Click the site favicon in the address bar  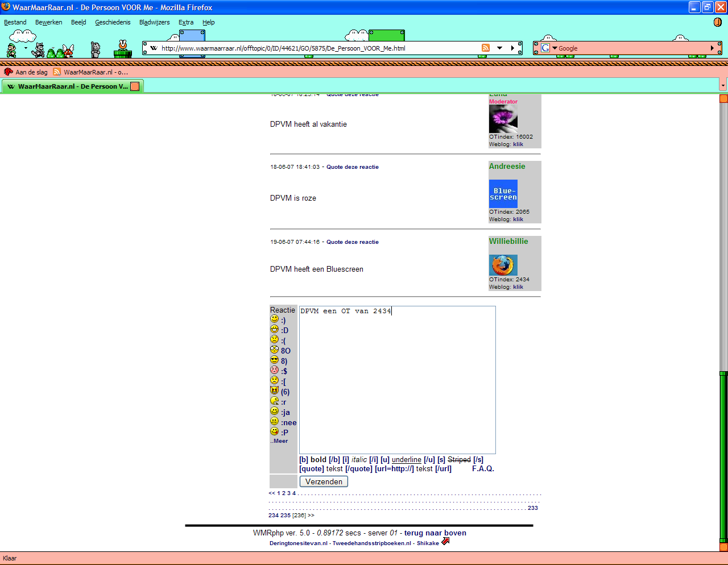(154, 48)
